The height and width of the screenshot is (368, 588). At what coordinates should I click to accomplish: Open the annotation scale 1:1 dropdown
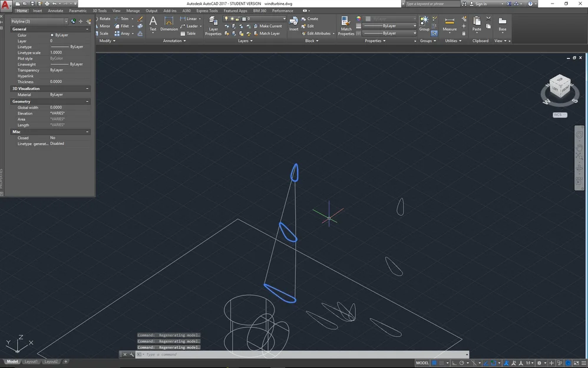point(530,363)
